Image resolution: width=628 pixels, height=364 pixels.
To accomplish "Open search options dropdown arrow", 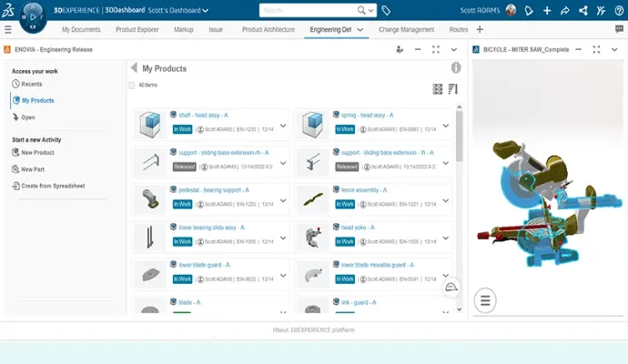I will click(x=371, y=10).
